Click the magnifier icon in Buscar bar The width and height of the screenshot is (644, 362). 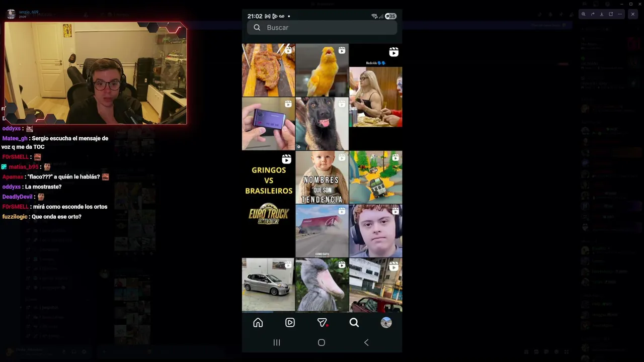pyautogui.click(x=257, y=28)
